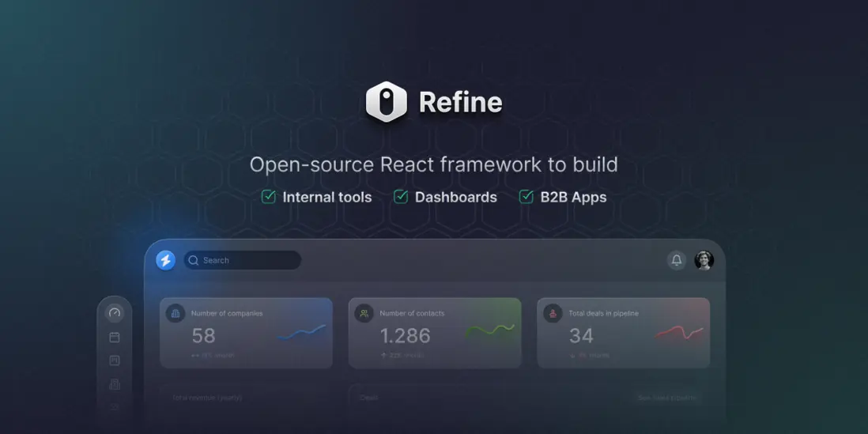Viewport: 868px width, 434px height.
Task: Click the blue sparkline on companies card
Action: (x=302, y=332)
